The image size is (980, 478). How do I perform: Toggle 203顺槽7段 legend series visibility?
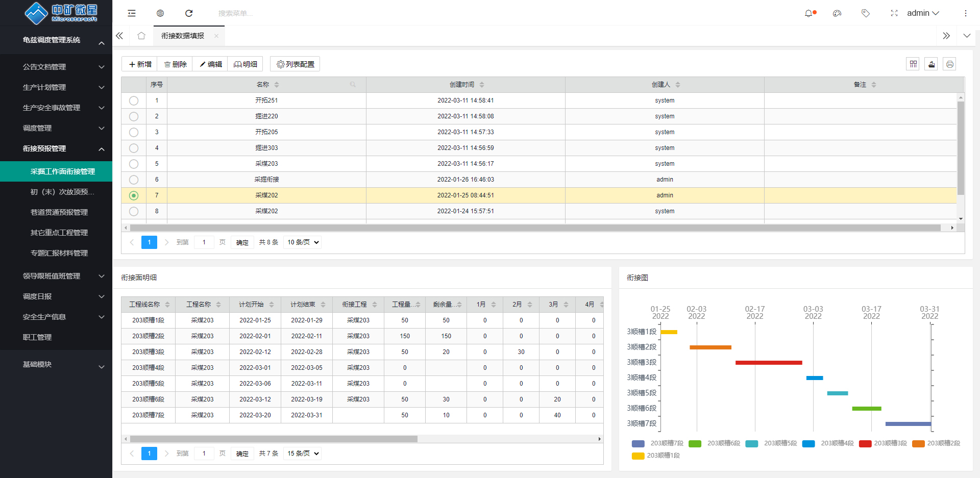(657, 443)
